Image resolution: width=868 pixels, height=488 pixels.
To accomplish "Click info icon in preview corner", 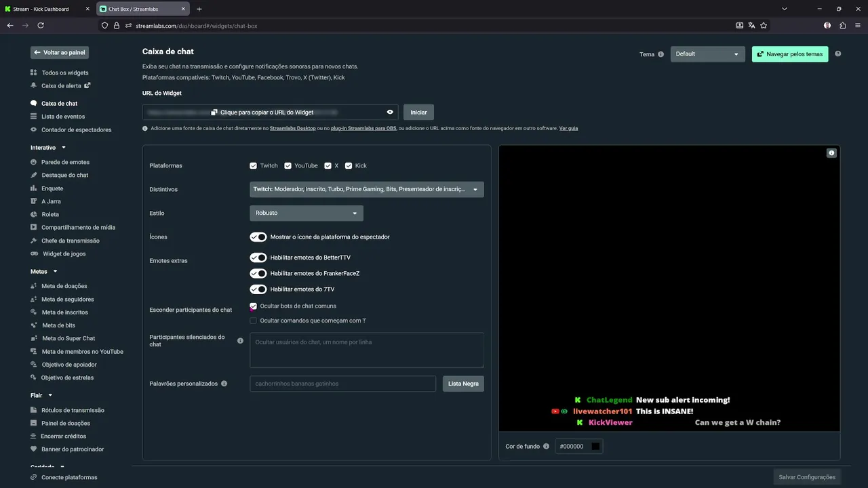I will (x=831, y=153).
